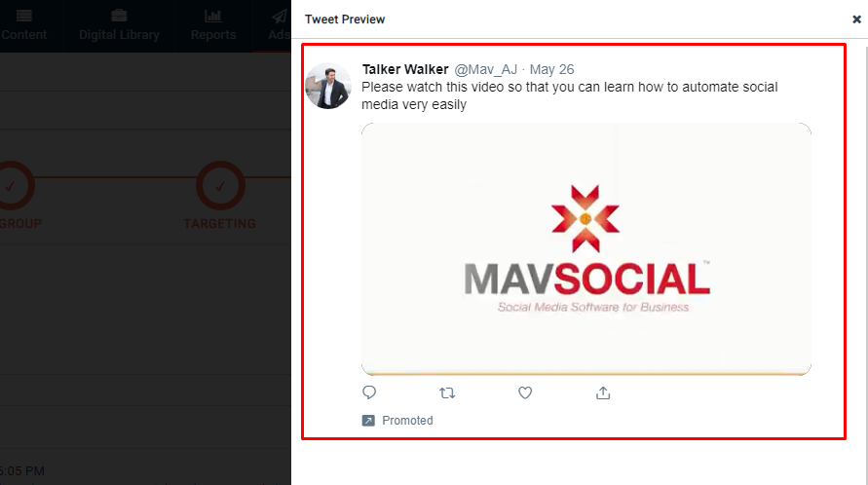Image resolution: width=868 pixels, height=485 pixels.
Task: Click the reply speech bubble icon
Action: pos(369,392)
